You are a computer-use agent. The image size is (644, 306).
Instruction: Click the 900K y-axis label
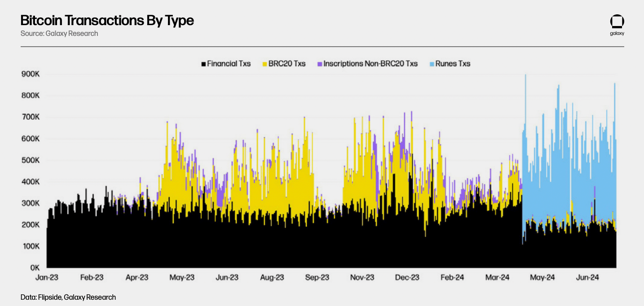tap(31, 74)
